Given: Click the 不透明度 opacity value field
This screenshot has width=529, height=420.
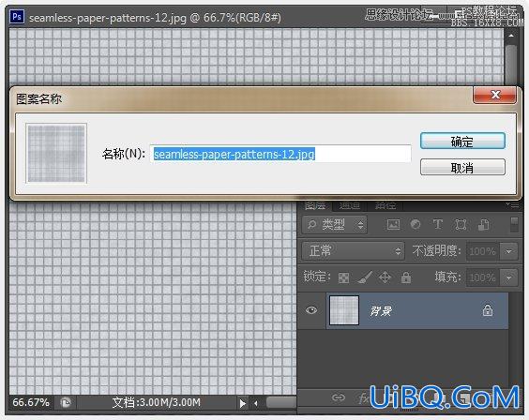Looking at the screenshot, I should click(x=482, y=251).
